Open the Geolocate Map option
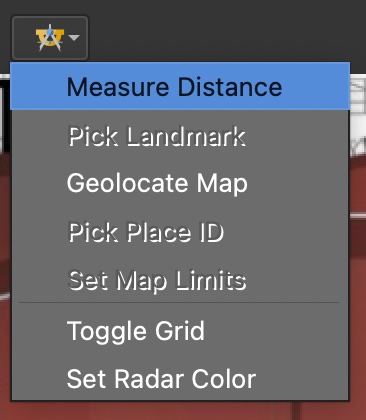The image size is (366, 420). pyautogui.click(x=180, y=183)
